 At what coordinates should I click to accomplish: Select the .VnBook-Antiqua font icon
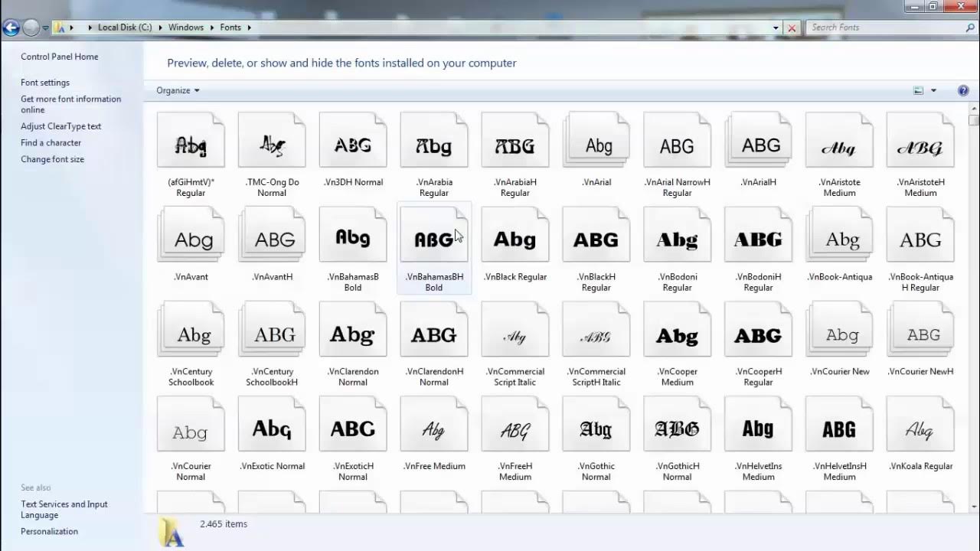click(840, 235)
